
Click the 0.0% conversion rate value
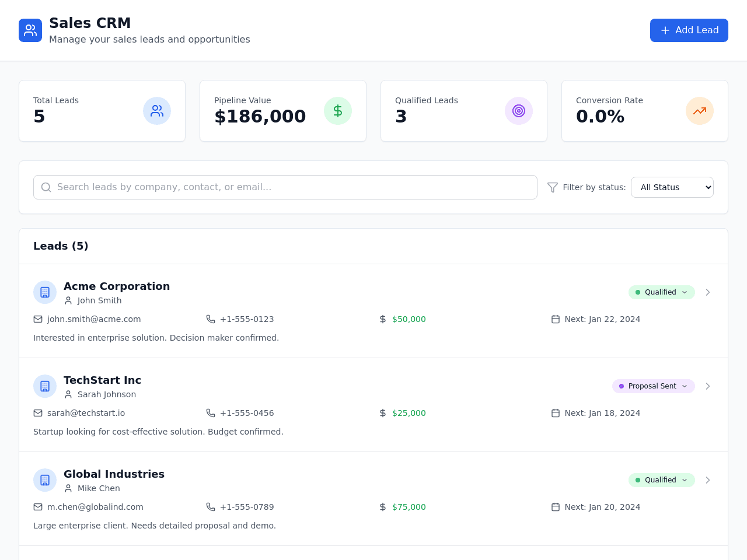pyautogui.click(x=600, y=117)
